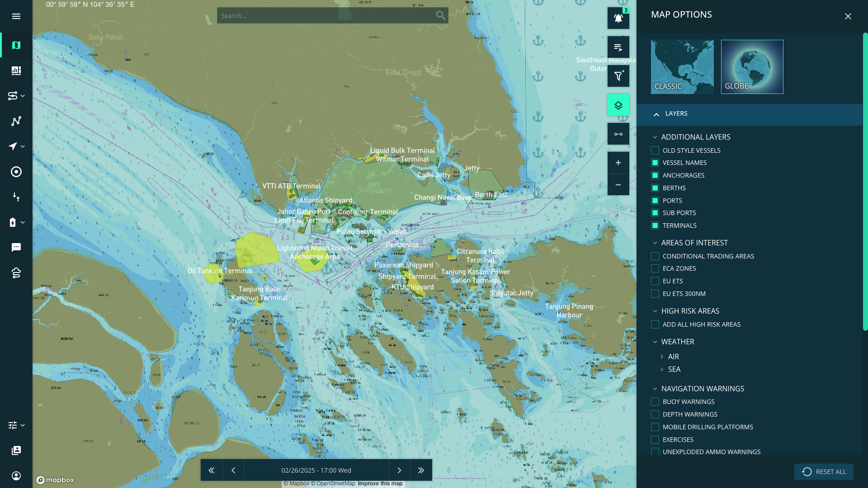Image resolution: width=868 pixels, height=488 pixels.
Task: Activate the distance measure tool
Action: coord(618,134)
